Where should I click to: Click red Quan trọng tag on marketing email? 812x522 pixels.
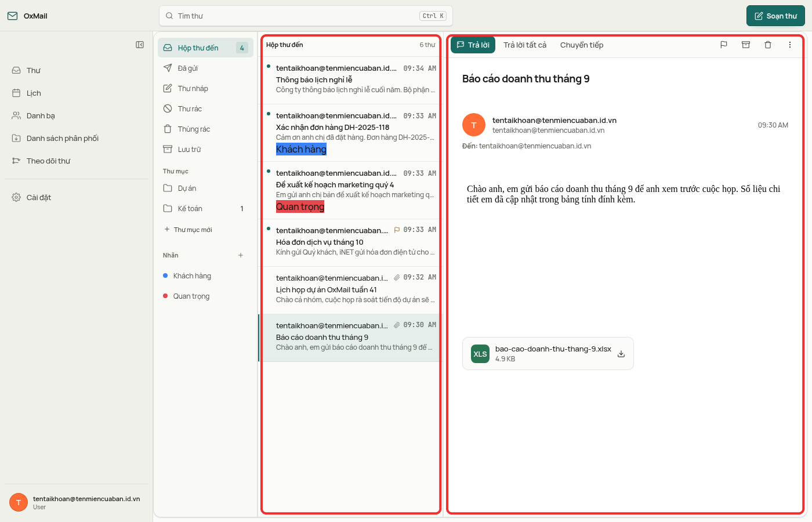pyautogui.click(x=300, y=206)
